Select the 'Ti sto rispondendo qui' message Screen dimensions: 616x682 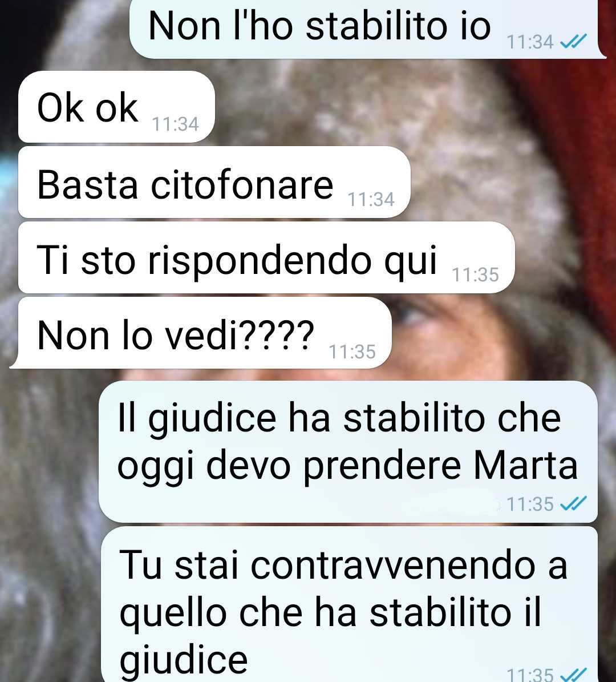pos(266,257)
